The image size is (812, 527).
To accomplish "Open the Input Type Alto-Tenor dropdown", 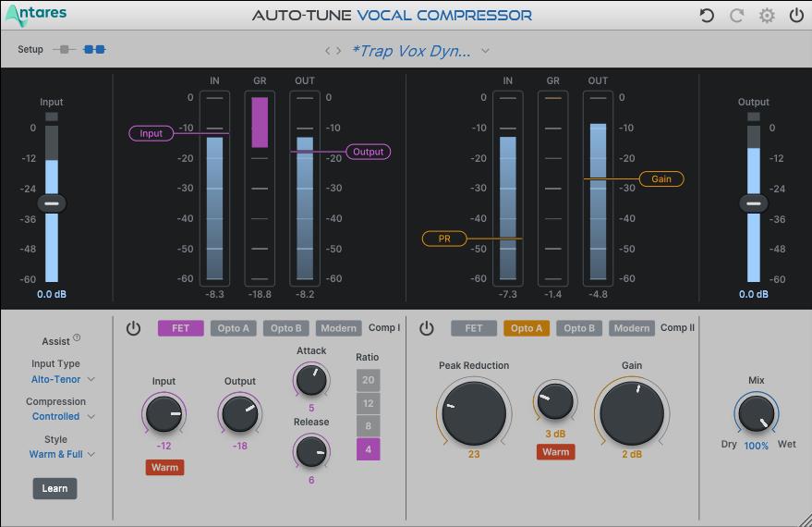I will coord(63,379).
